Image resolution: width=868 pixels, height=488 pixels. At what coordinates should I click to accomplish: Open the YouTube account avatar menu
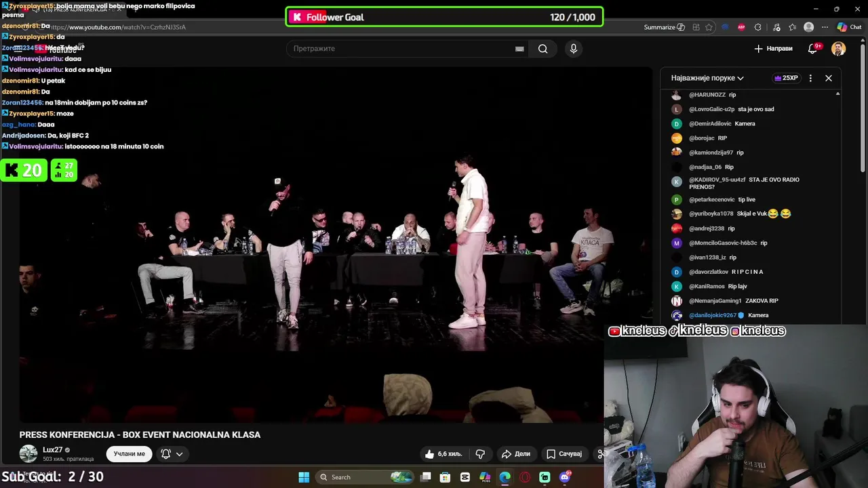point(838,49)
